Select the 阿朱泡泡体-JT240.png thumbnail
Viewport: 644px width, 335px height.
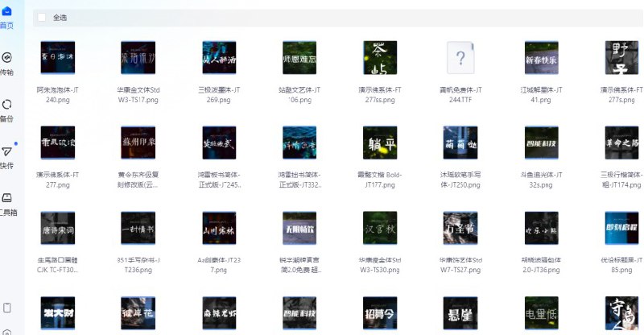[x=58, y=59]
